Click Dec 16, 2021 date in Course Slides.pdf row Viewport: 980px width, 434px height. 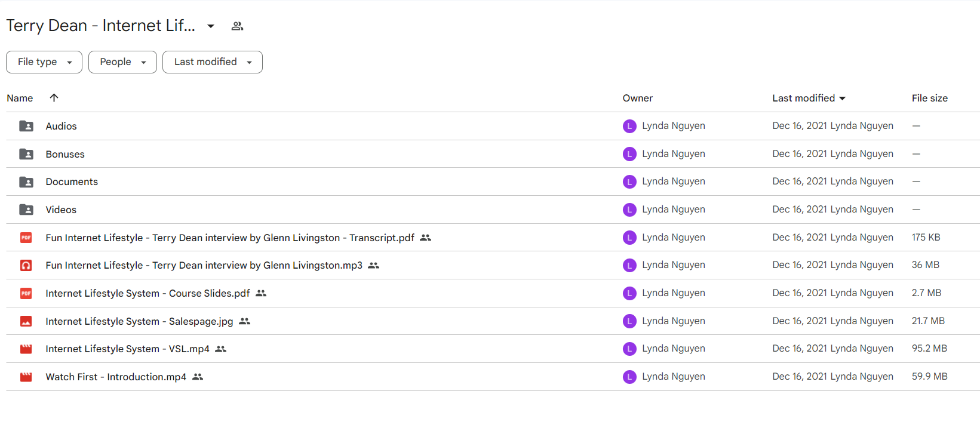tap(800, 293)
